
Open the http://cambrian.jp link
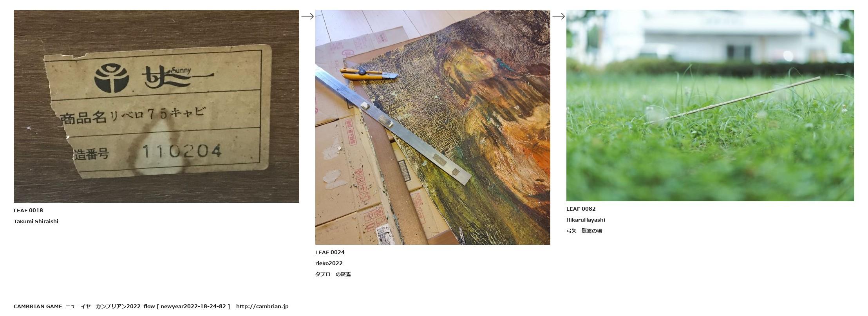[x=262, y=306]
